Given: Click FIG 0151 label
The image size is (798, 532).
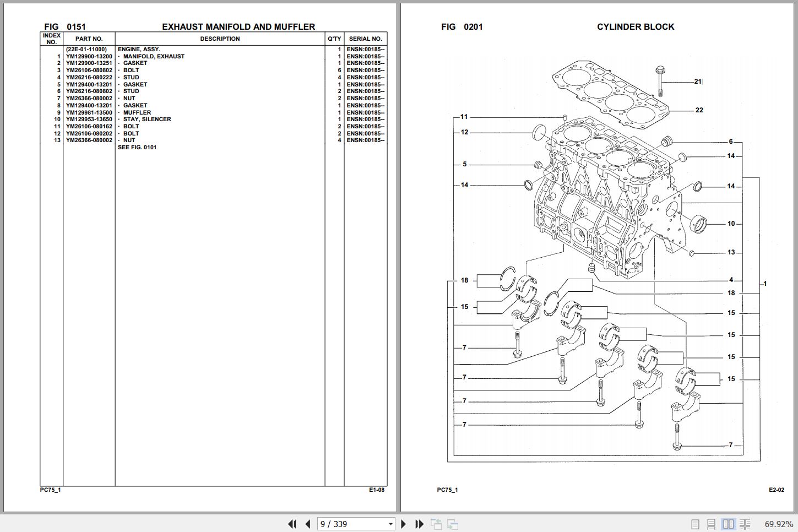Looking at the screenshot, I should [65, 26].
